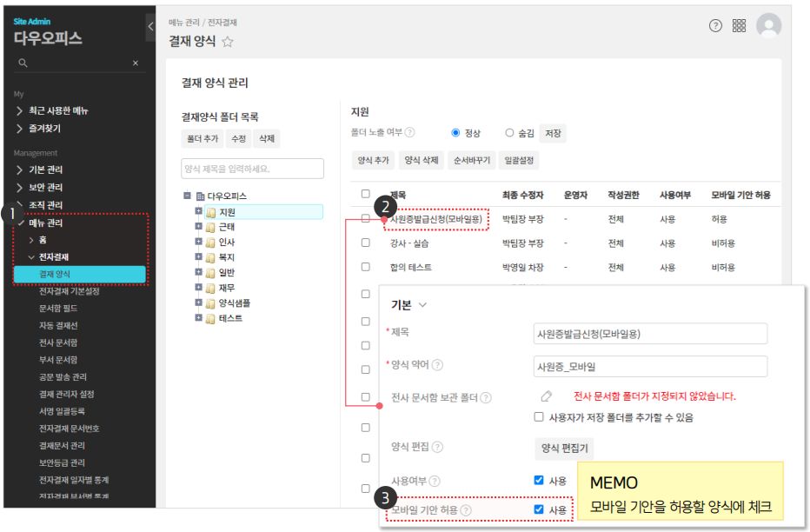Click the 양식 편집기 button
The width and height of the screenshot is (810, 532).
pyautogui.click(x=563, y=448)
